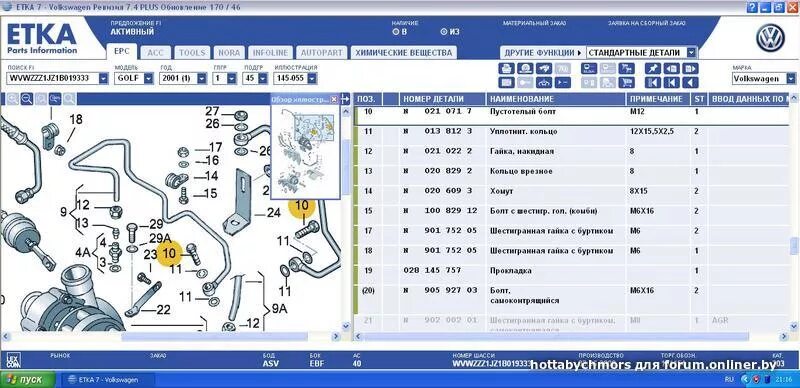Click the jump-to-first icon below the pushpin
The height and width of the screenshot is (388, 800).
point(653,82)
